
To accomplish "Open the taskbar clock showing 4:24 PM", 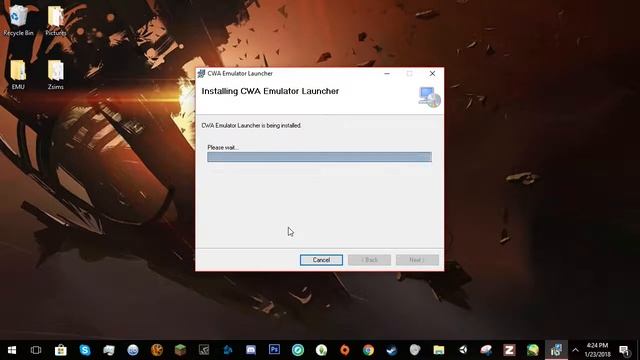I will (x=598, y=350).
